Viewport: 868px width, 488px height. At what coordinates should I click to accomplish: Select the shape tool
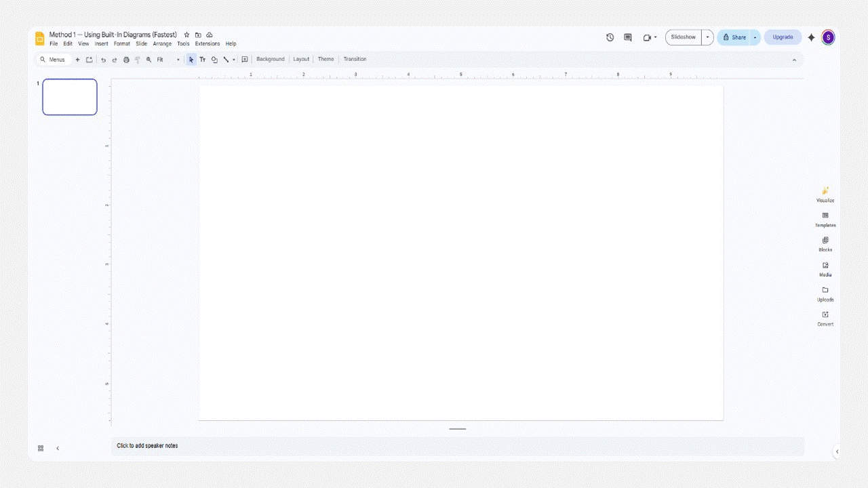tap(214, 60)
